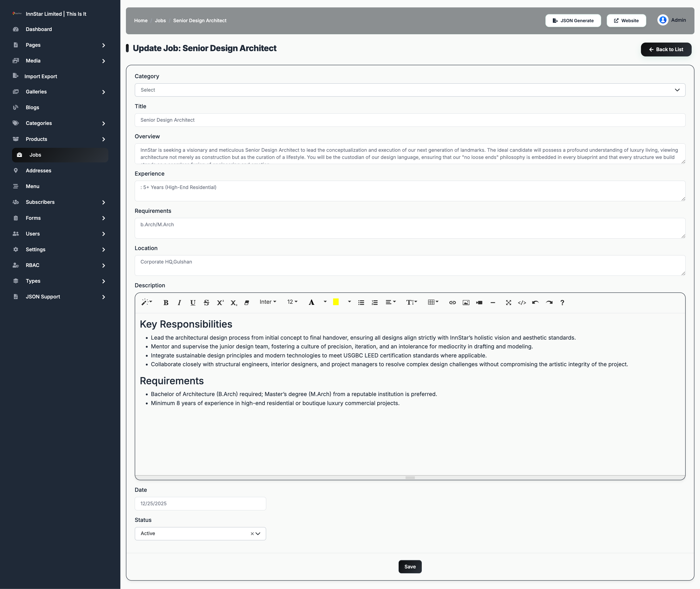The height and width of the screenshot is (589, 700).
Task: Apply the font color A button
Action: pos(311,303)
